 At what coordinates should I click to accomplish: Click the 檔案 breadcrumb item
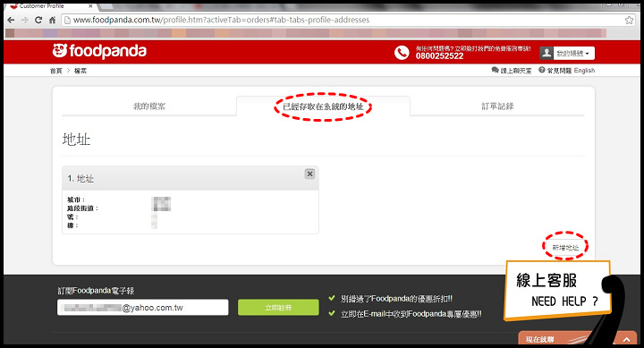80,71
